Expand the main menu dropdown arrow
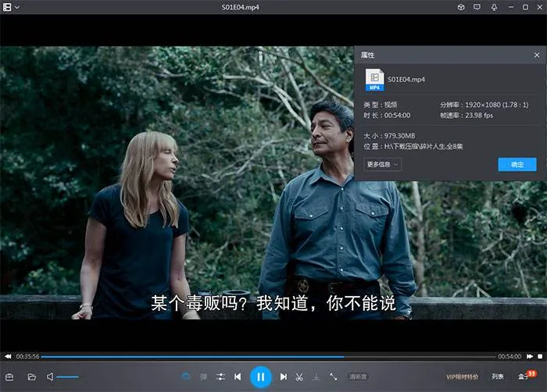The width and height of the screenshot is (547, 392). pyautogui.click(x=17, y=7)
